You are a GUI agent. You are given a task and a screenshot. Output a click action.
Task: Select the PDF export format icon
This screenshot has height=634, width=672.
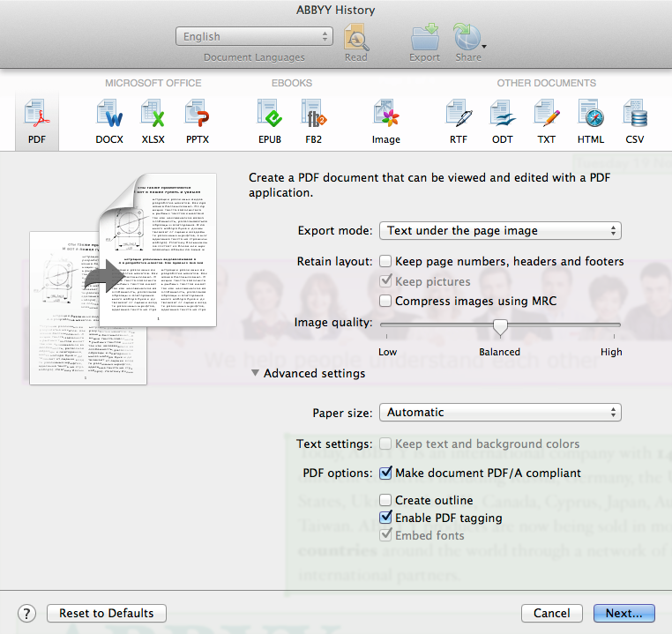coord(37,122)
